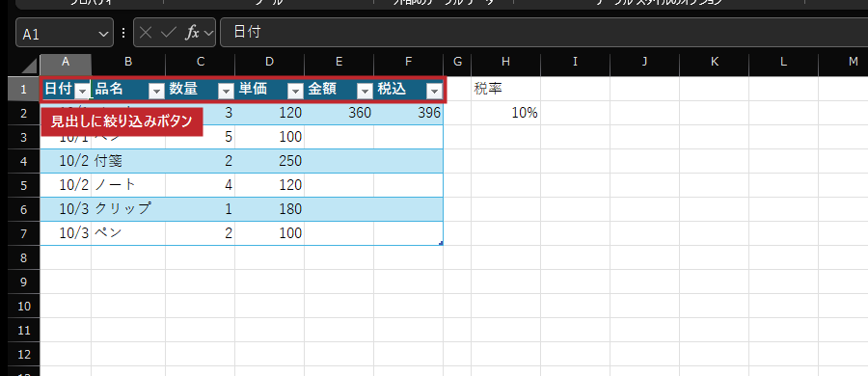Open the 単価 column filter dropdown
Image resolution: width=868 pixels, height=376 pixels.
coord(296,91)
